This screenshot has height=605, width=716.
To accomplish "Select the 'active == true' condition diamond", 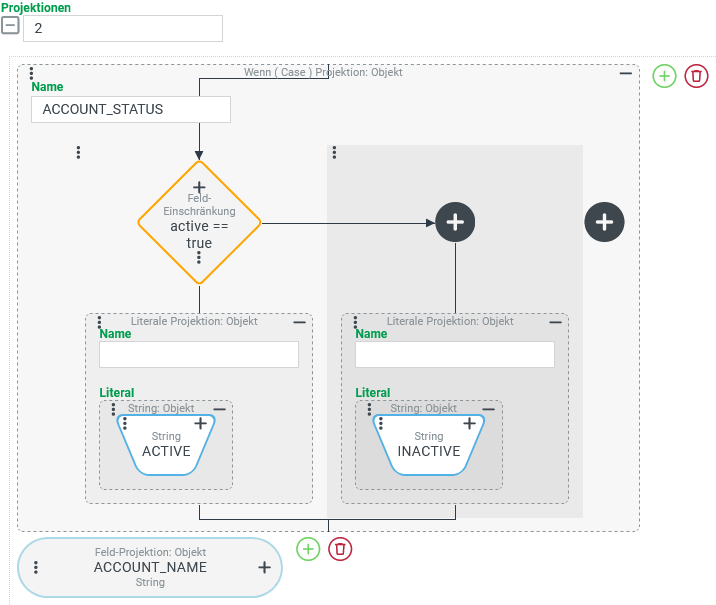I will click(199, 227).
